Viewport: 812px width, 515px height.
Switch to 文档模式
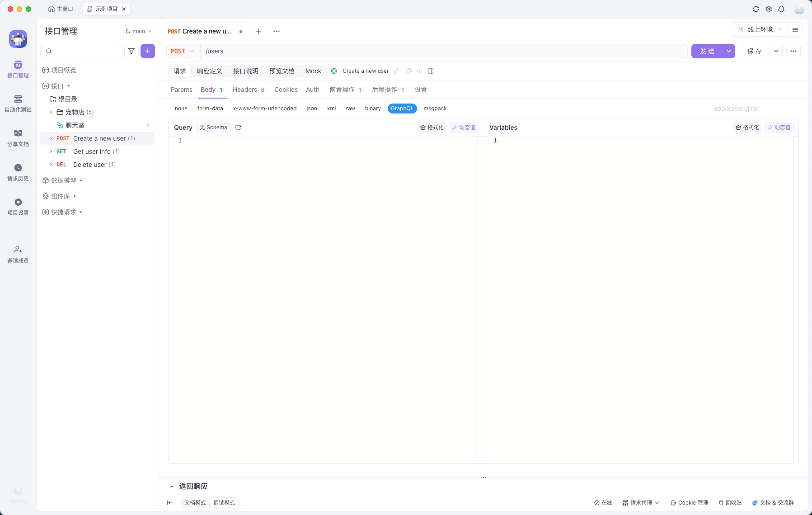point(195,503)
